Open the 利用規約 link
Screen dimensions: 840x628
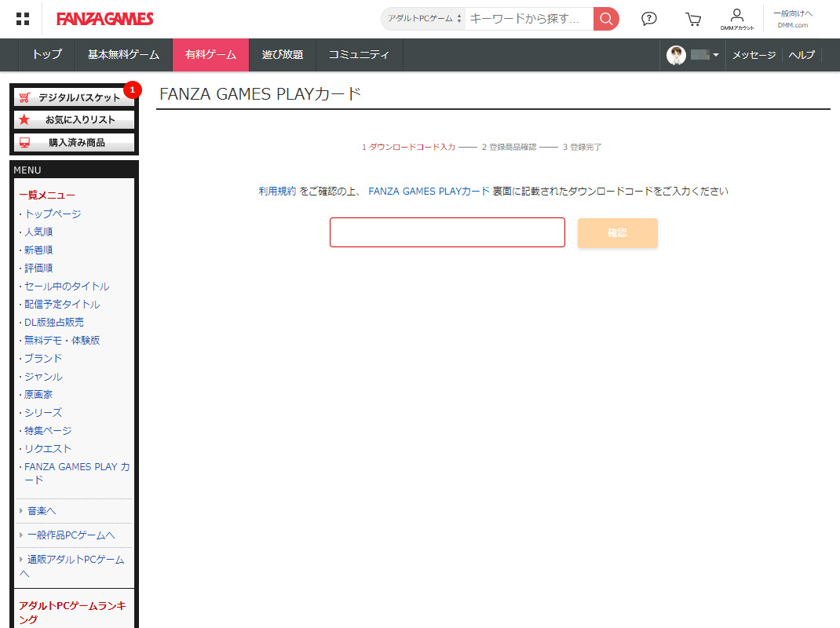[x=277, y=191]
